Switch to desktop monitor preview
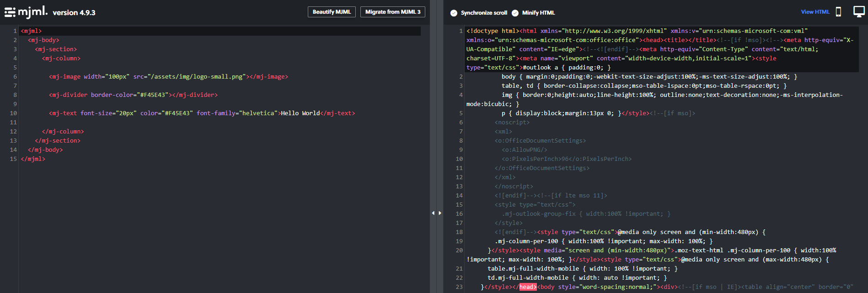Viewport: 868px width, 293px height. [859, 11]
